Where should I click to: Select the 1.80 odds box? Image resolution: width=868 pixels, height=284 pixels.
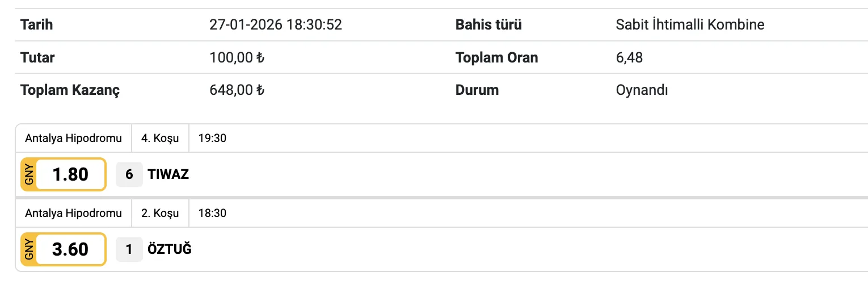pyautogui.click(x=70, y=174)
